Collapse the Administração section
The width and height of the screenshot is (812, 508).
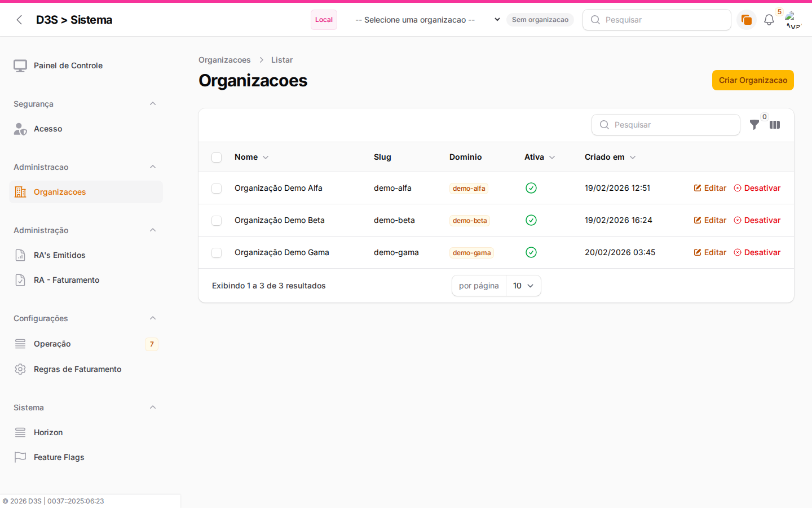tap(153, 230)
